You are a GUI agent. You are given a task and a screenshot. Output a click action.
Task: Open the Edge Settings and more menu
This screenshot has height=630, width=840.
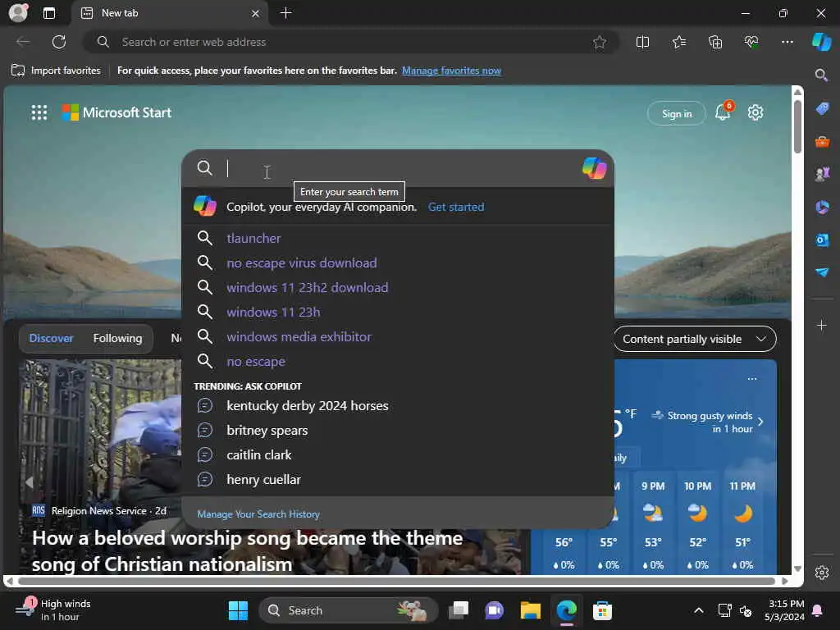(x=787, y=42)
